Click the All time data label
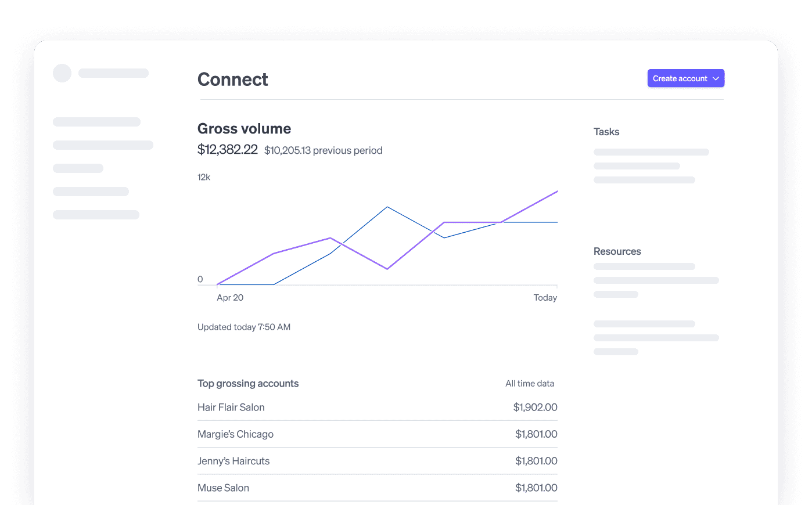 [529, 384]
